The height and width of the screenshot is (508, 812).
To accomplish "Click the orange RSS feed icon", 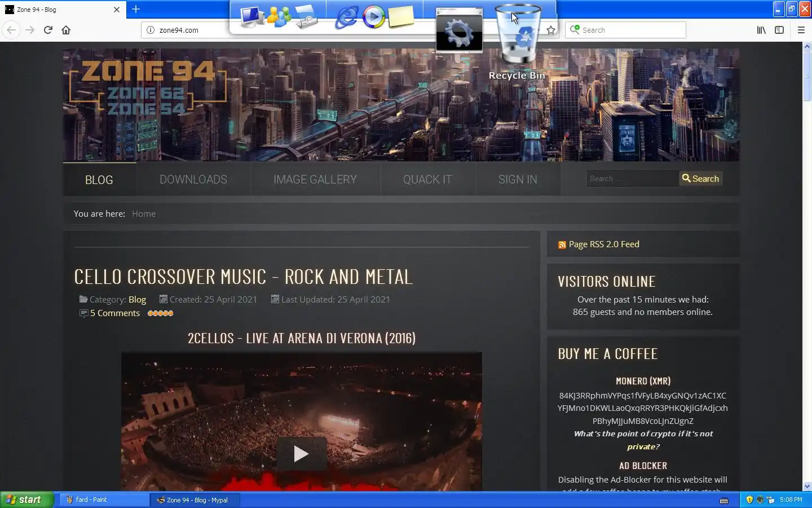I will (x=562, y=245).
